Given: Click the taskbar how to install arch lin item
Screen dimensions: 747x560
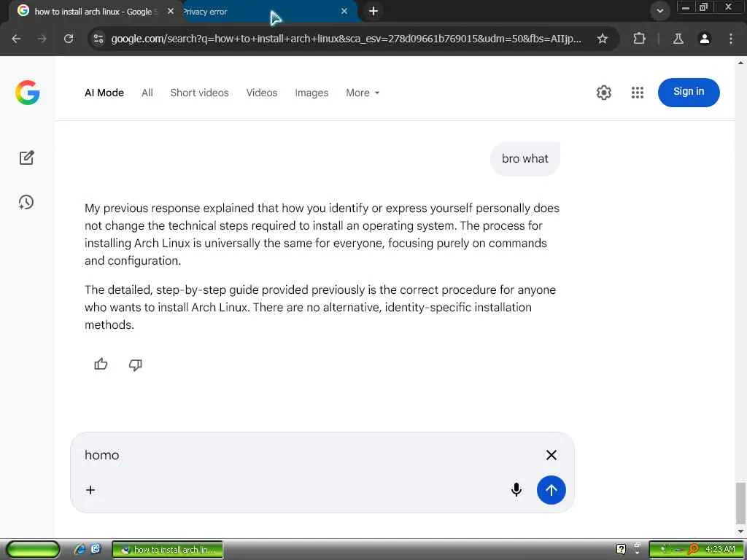Looking at the screenshot, I should [x=168, y=550].
